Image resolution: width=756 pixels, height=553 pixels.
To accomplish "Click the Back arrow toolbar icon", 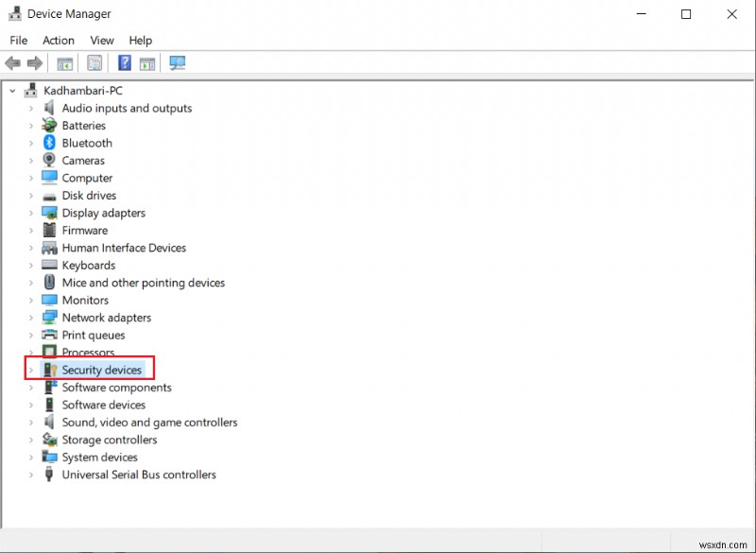I will pyautogui.click(x=12, y=62).
